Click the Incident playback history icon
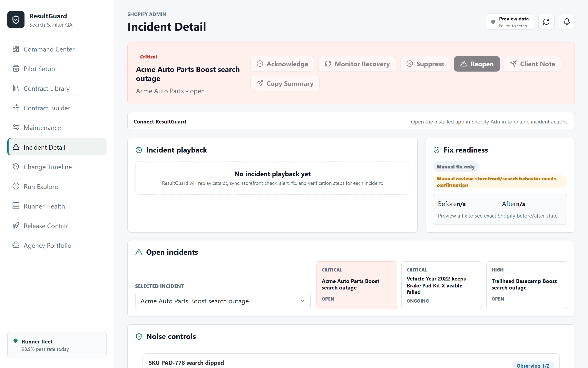Screen dimensions: 588x368 (x=139, y=150)
